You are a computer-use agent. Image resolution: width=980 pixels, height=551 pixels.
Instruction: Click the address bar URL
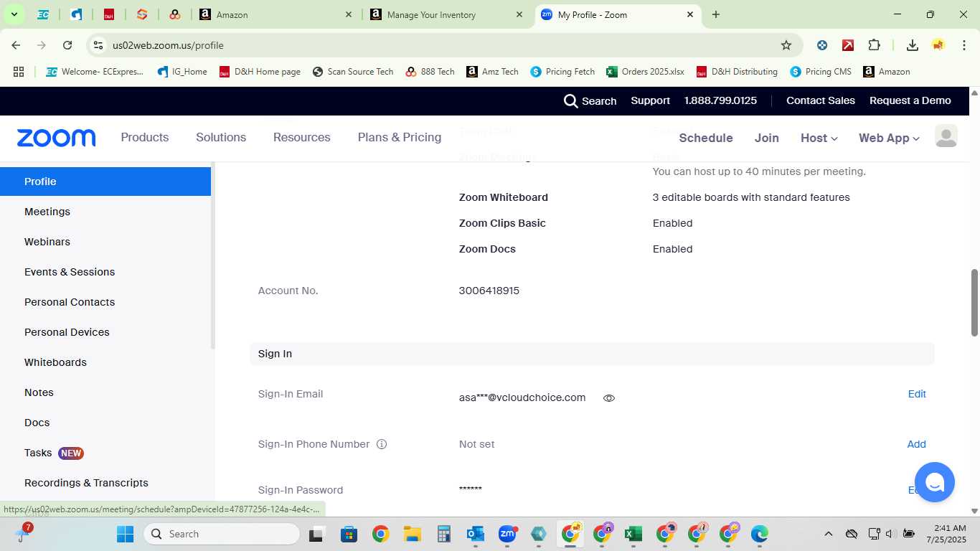point(168,45)
